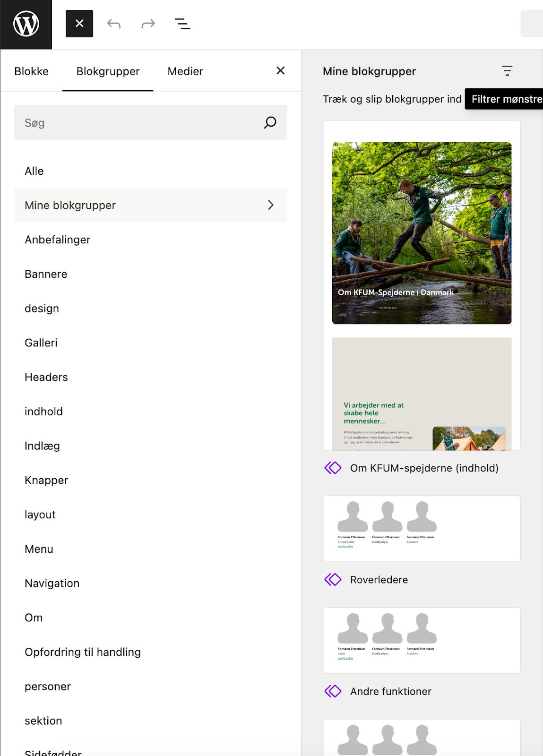
Task: Click synced pattern icon beside Andre funktioner
Action: click(333, 691)
